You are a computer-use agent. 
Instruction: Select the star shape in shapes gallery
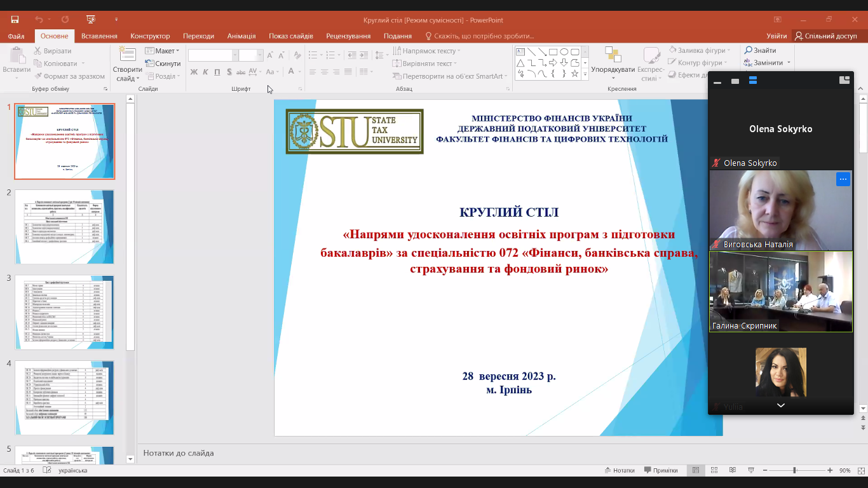pyautogui.click(x=574, y=74)
